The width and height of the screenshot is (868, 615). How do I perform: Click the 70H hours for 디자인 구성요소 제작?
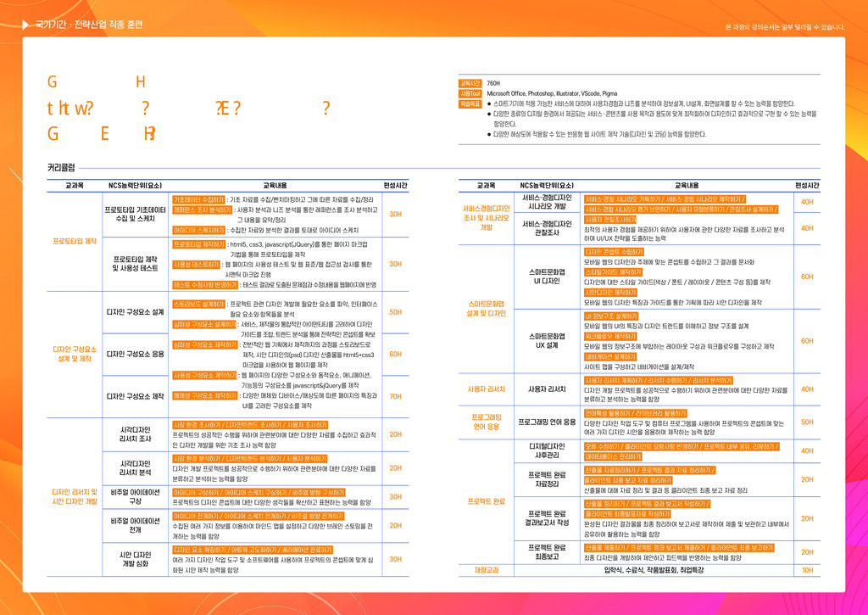tap(395, 396)
